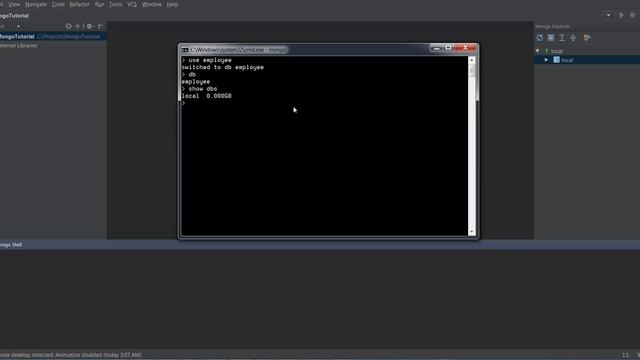Click the collapse-all icon in Project panel
Viewport: 640px width, 360px height.
pos(78,26)
